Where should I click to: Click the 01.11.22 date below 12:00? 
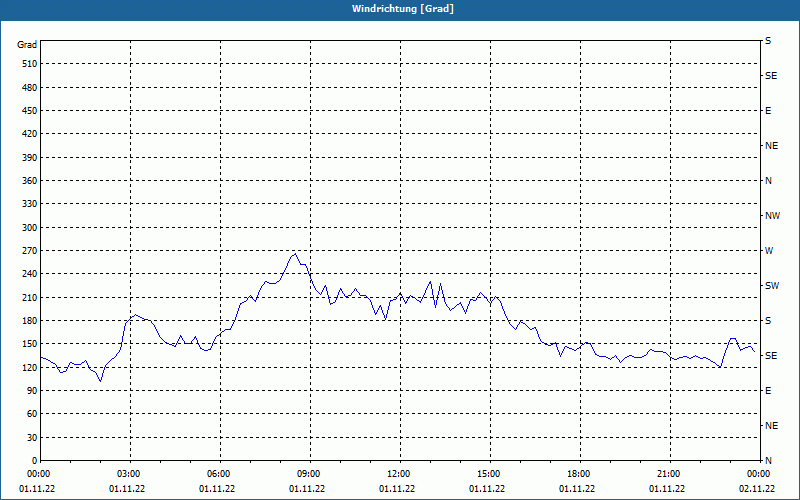tap(397, 489)
